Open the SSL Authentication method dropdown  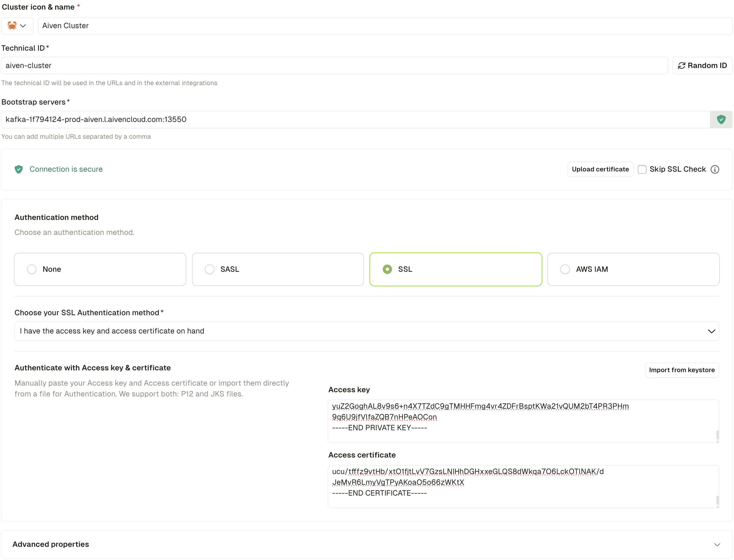(366, 331)
